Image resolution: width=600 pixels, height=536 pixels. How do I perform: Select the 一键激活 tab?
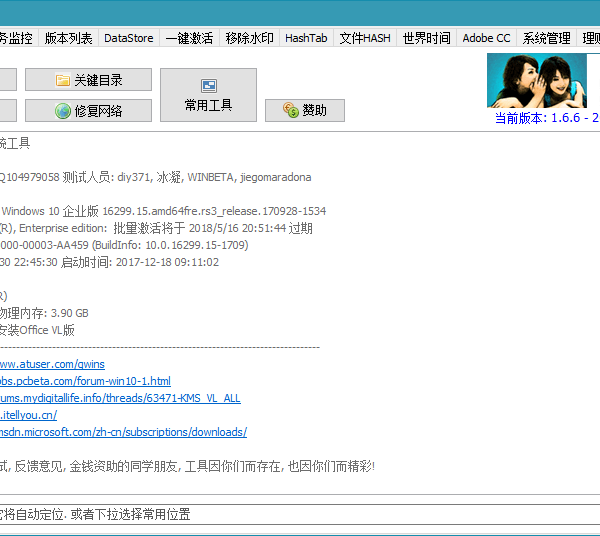[189, 38]
